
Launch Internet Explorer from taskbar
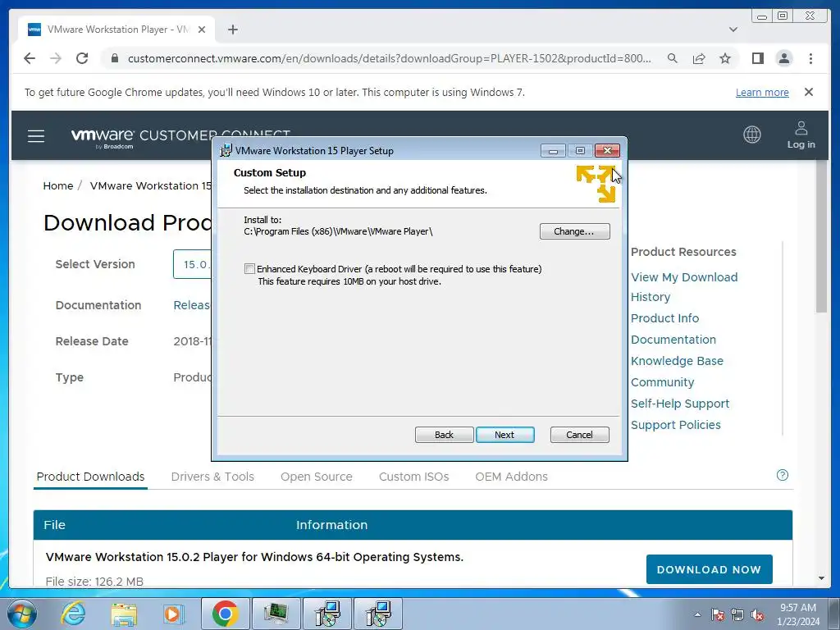point(73,614)
